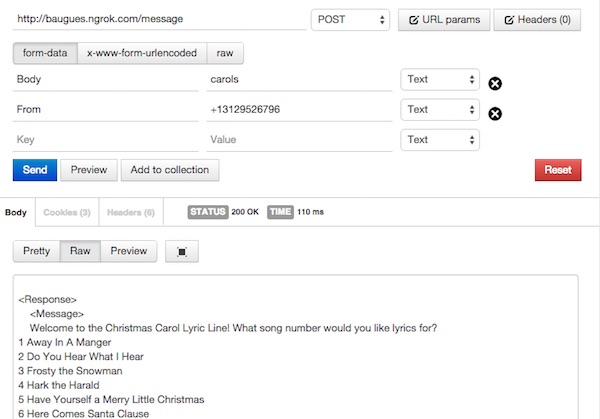Focus the empty Key input field
The height and width of the screenshot is (419, 600).
pyautogui.click(x=105, y=140)
